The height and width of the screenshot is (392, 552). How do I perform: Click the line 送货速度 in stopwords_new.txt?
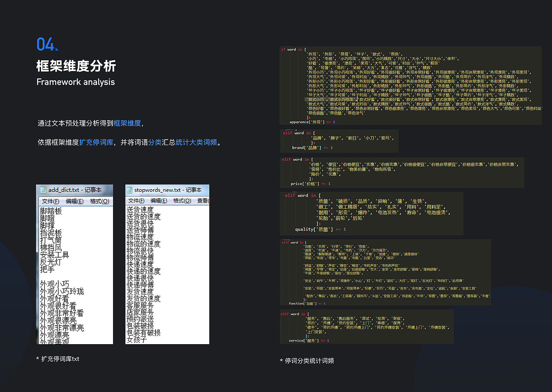pos(140,210)
